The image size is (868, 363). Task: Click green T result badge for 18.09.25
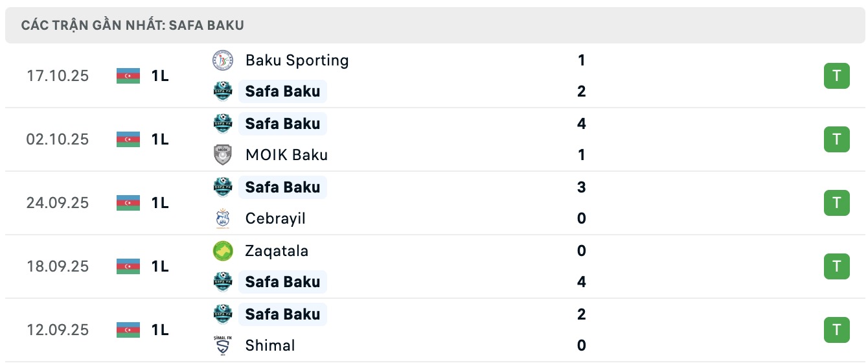pyautogui.click(x=836, y=266)
